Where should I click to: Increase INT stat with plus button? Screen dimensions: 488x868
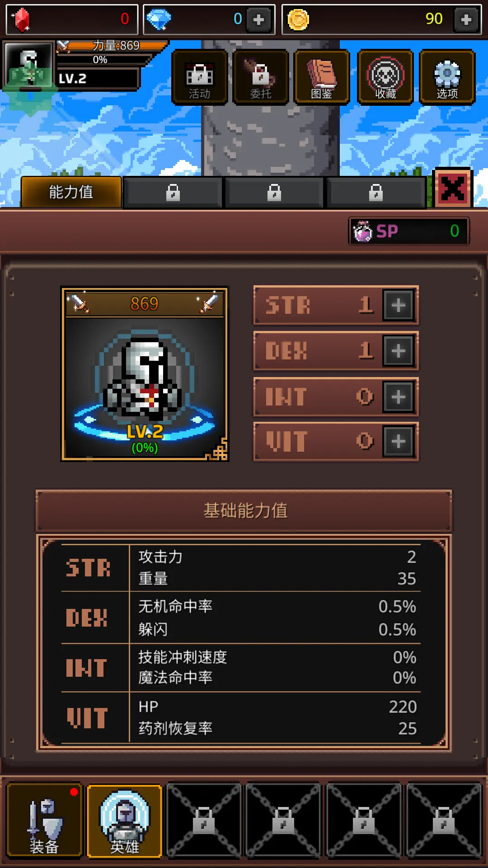tap(398, 397)
